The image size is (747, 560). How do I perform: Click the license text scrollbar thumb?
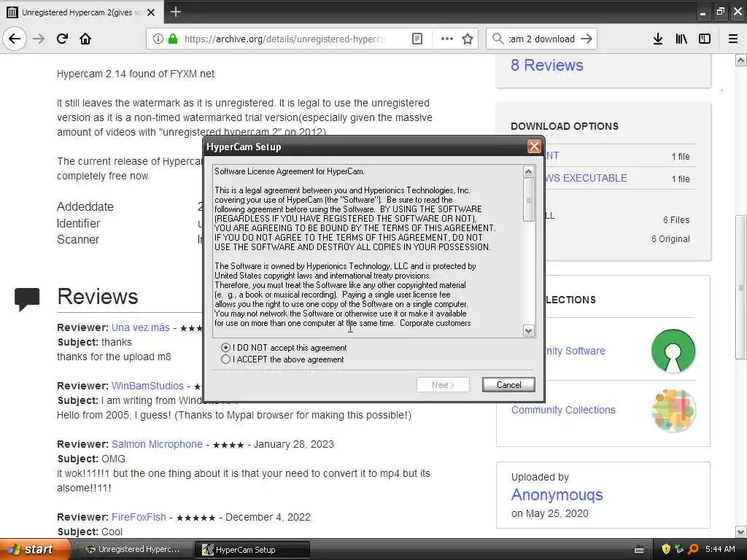528,200
